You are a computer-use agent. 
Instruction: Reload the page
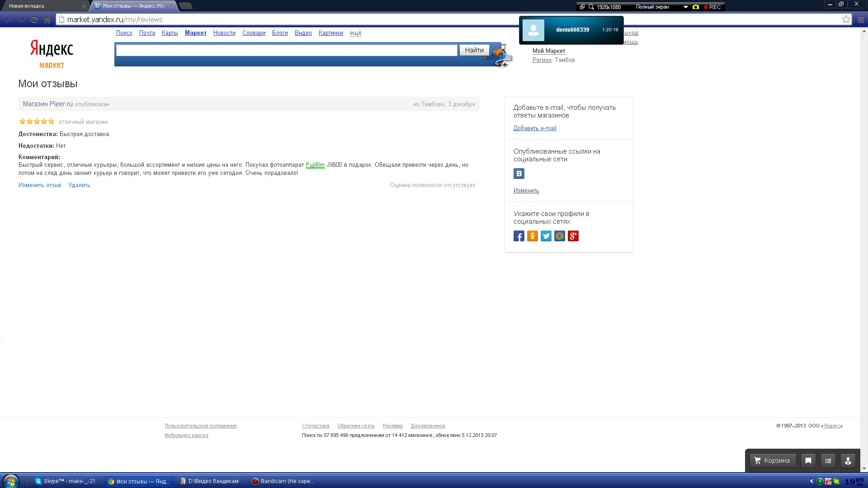coord(34,19)
